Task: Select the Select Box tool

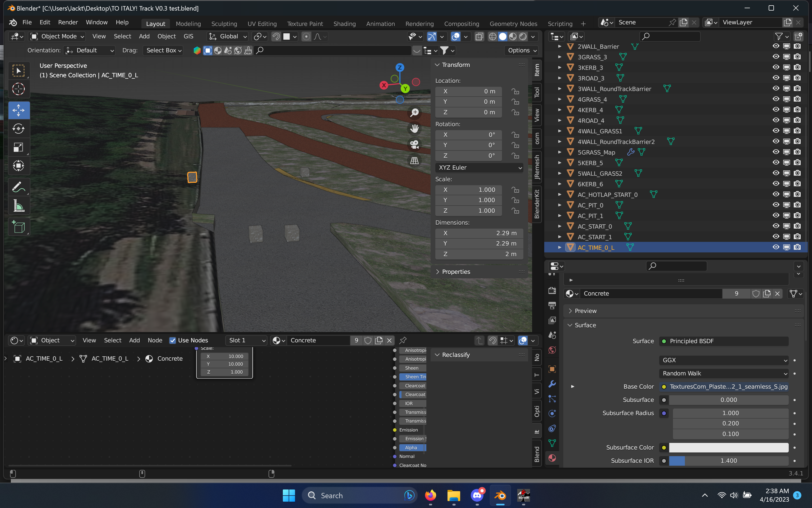Action: [19, 71]
